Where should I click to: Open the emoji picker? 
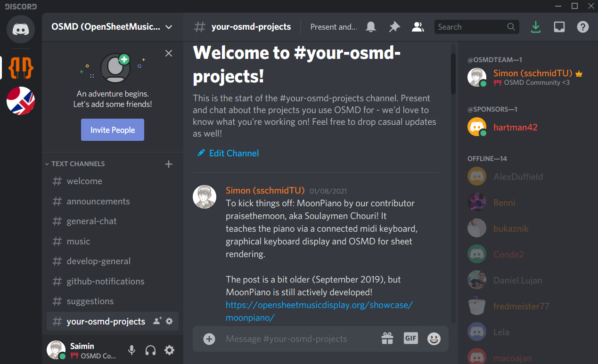tap(434, 338)
